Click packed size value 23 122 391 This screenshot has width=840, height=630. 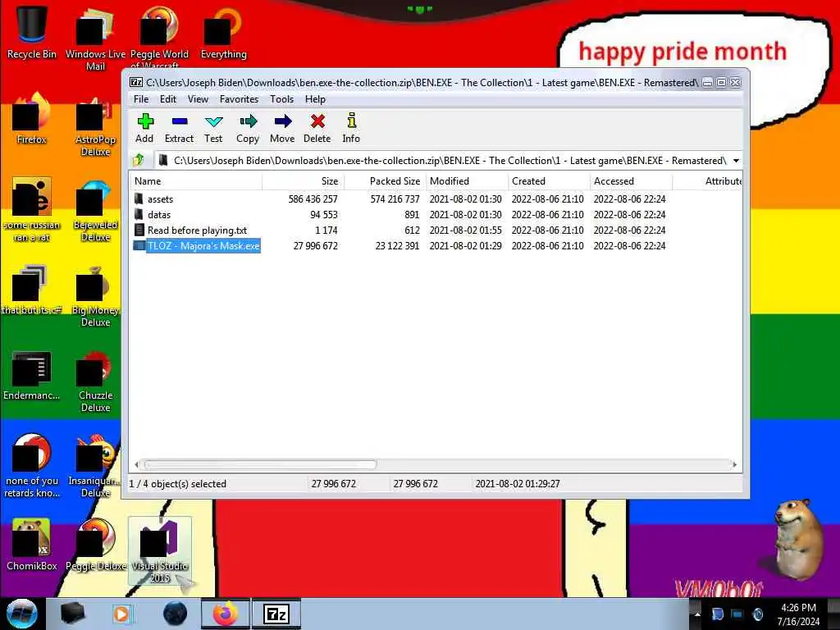[397, 246]
